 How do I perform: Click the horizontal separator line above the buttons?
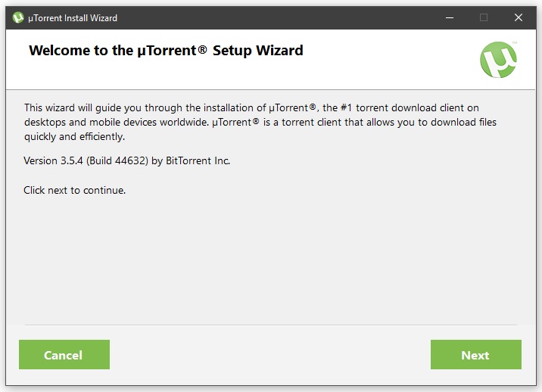click(271, 325)
